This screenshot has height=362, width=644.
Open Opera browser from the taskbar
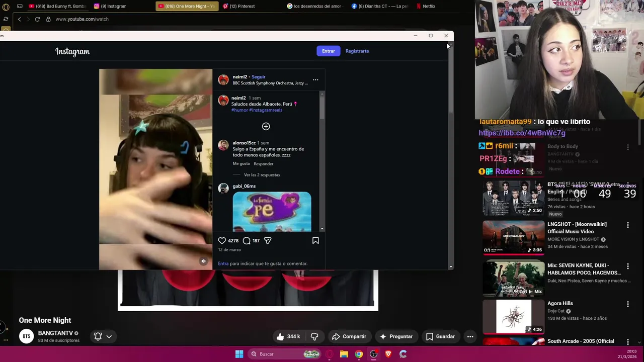tap(330, 354)
